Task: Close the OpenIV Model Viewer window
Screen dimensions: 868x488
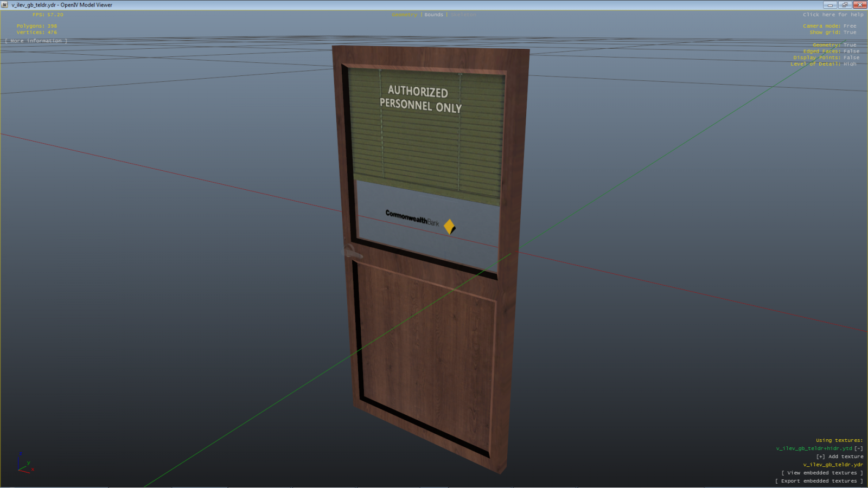Action: pyautogui.click(x=859, y=5)
